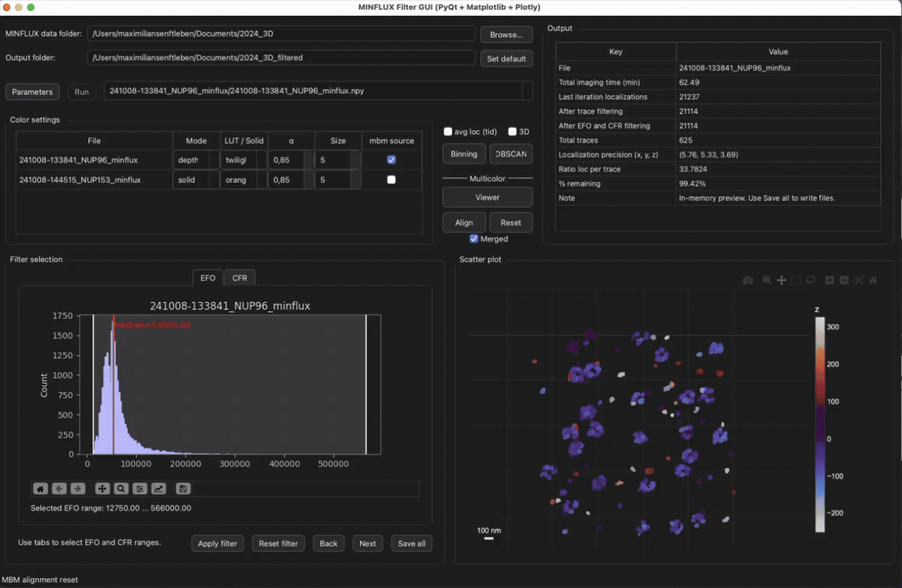Apply the selected filter
Viewport: 902px width, 588px height.
(218, 544)
